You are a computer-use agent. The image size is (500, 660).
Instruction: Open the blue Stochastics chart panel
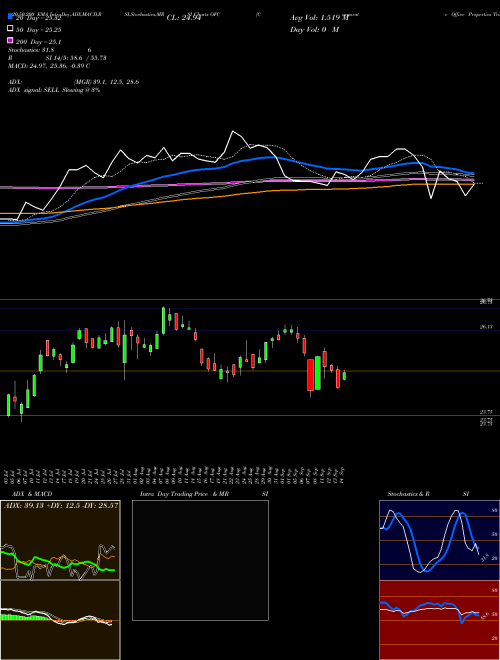(x=440, y=540)
